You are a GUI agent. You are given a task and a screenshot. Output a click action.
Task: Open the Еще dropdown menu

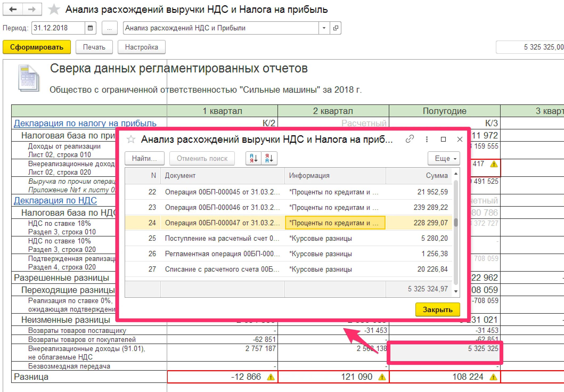click(443, 158)
